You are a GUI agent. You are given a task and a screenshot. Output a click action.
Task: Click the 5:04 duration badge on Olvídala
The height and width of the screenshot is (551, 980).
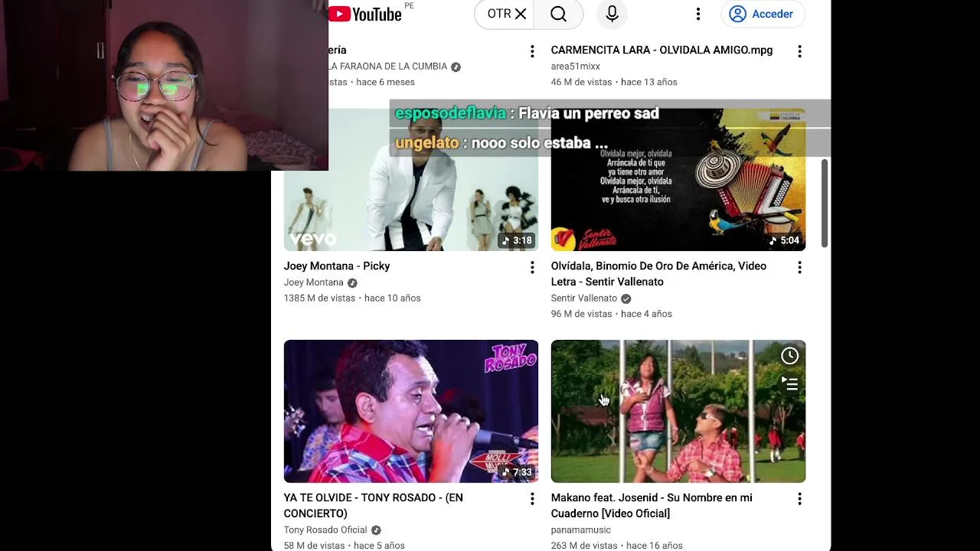point(784,240)
